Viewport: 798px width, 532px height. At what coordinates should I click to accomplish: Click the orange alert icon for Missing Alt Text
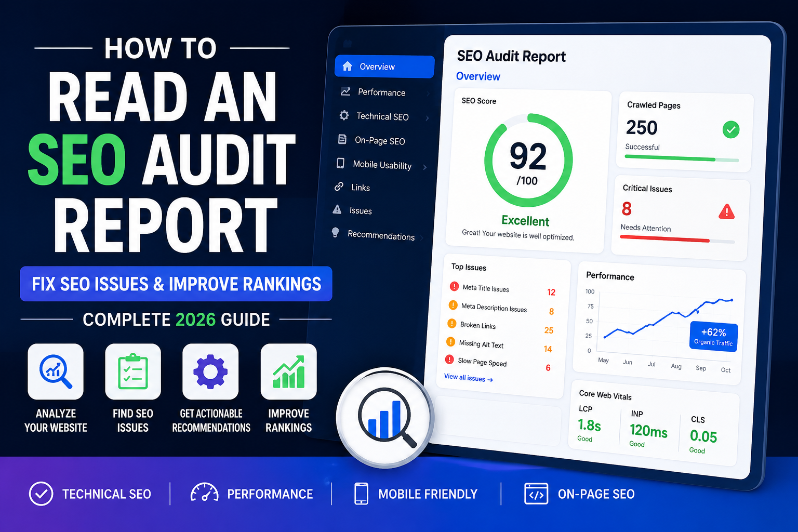pos(451,342)
